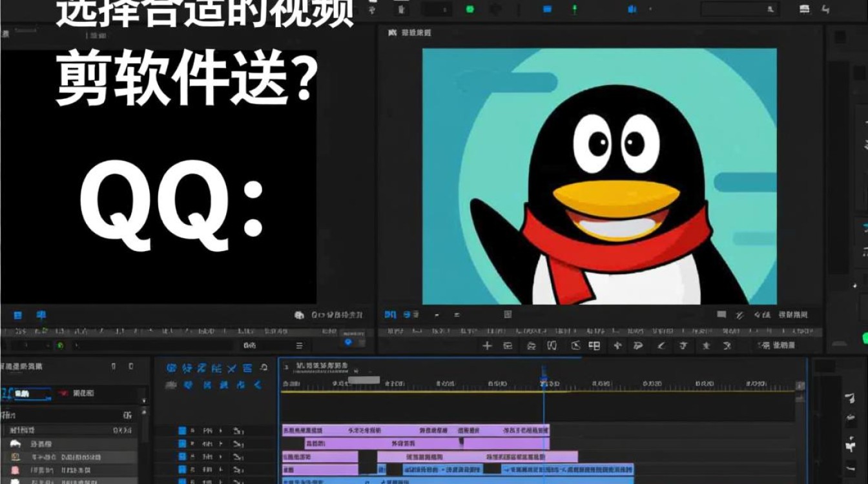The width and height of the screenshot is (868, 484).
Task: Click the blue left-chevron icon above track list
Action: pyautogui.click(x=258, y=385)
